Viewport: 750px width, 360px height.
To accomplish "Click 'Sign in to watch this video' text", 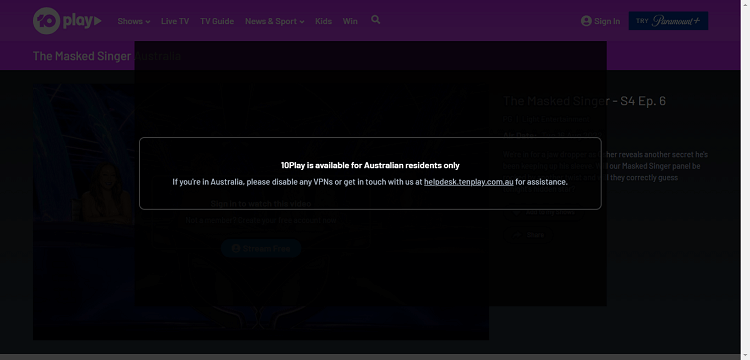I will [261, 203].
